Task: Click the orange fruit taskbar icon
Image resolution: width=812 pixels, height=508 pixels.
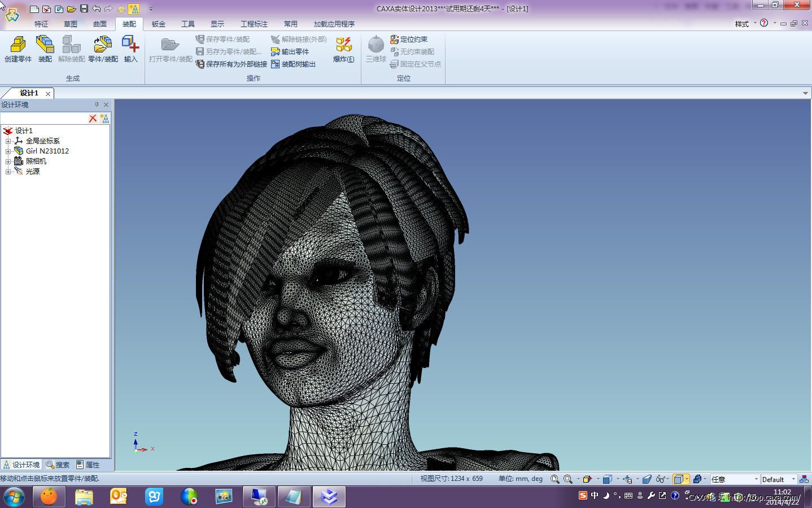Action: (x=49, y=497)
